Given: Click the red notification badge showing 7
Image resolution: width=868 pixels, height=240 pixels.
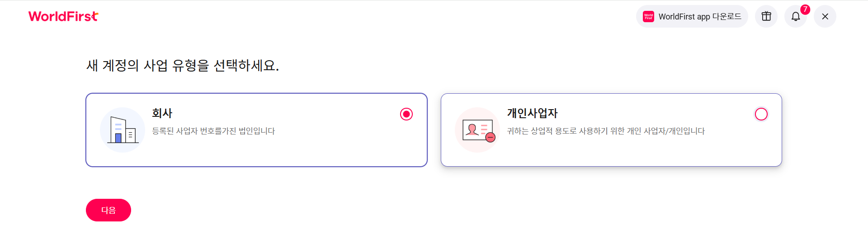Looking at the screenshot, I should coord(805,10).
